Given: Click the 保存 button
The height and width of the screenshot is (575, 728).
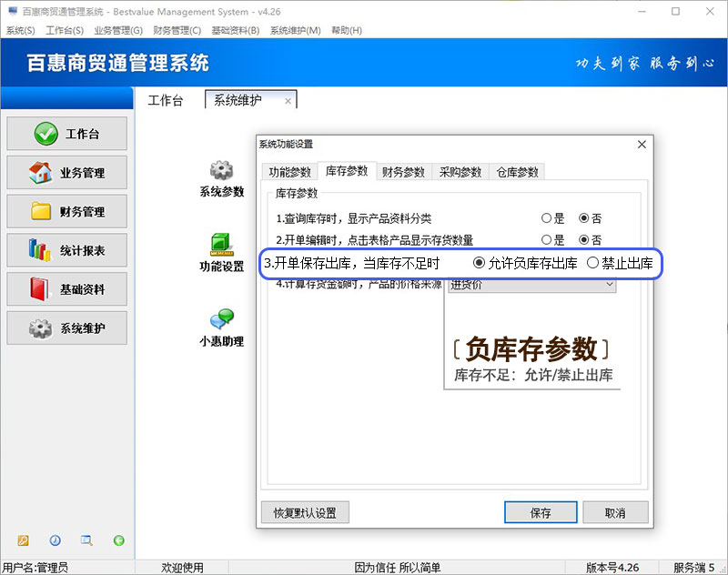Looking at the screenshot, I should point(541,512).
